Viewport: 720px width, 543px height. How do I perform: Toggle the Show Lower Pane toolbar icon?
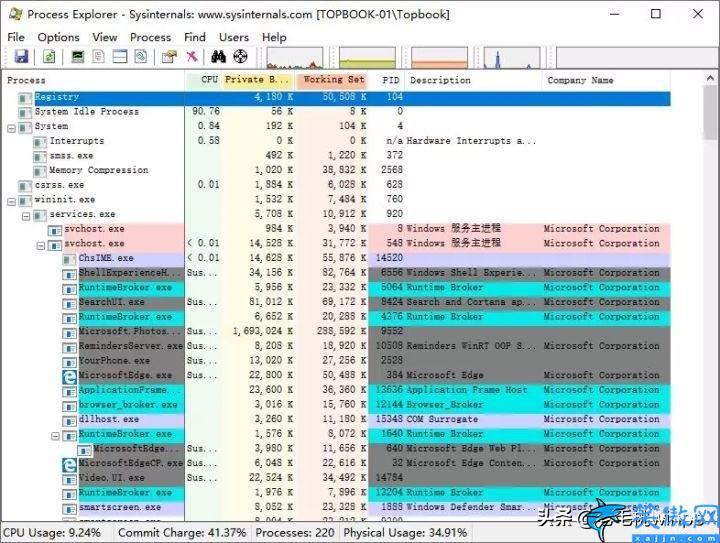click(120, 56)
